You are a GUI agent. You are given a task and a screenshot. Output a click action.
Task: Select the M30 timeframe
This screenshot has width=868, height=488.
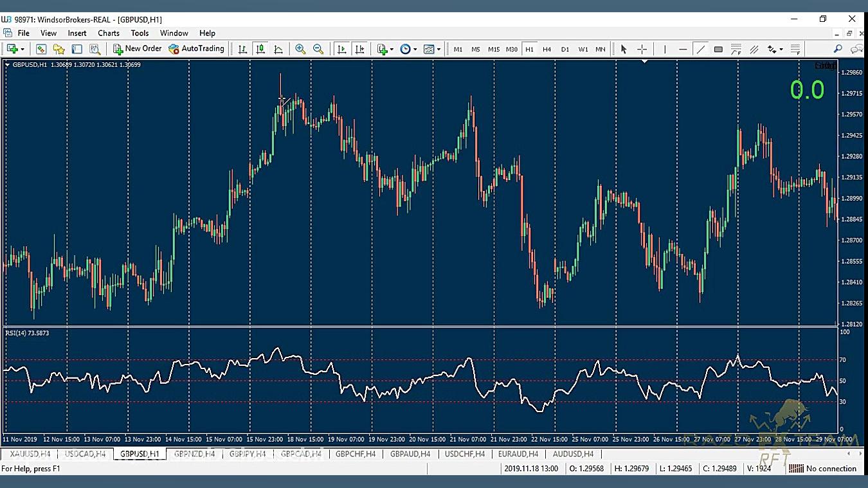(512, 49)
